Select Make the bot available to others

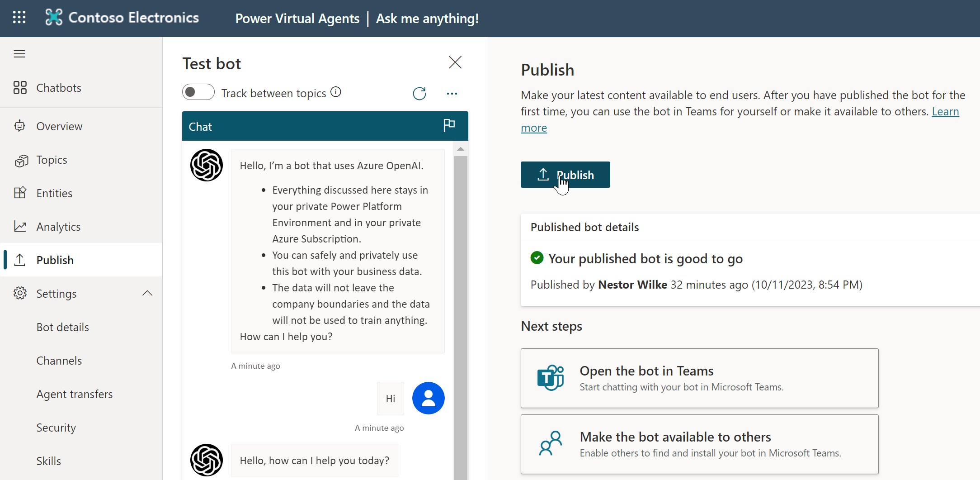699,444
